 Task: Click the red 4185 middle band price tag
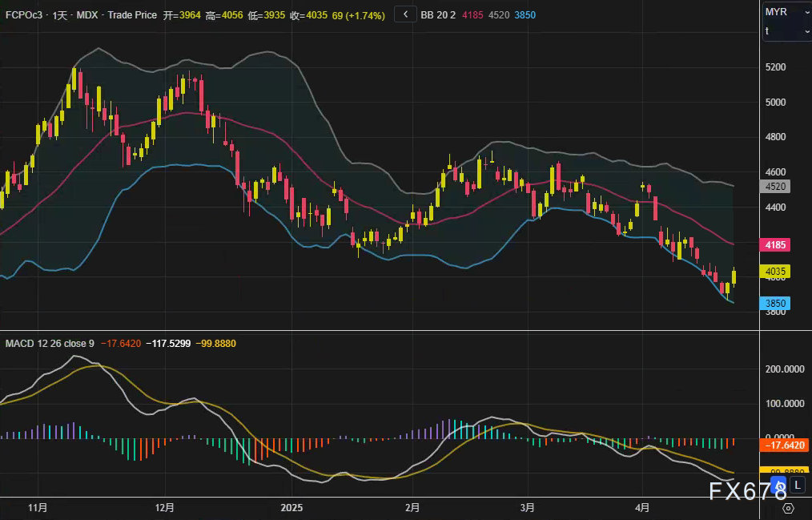775,244
